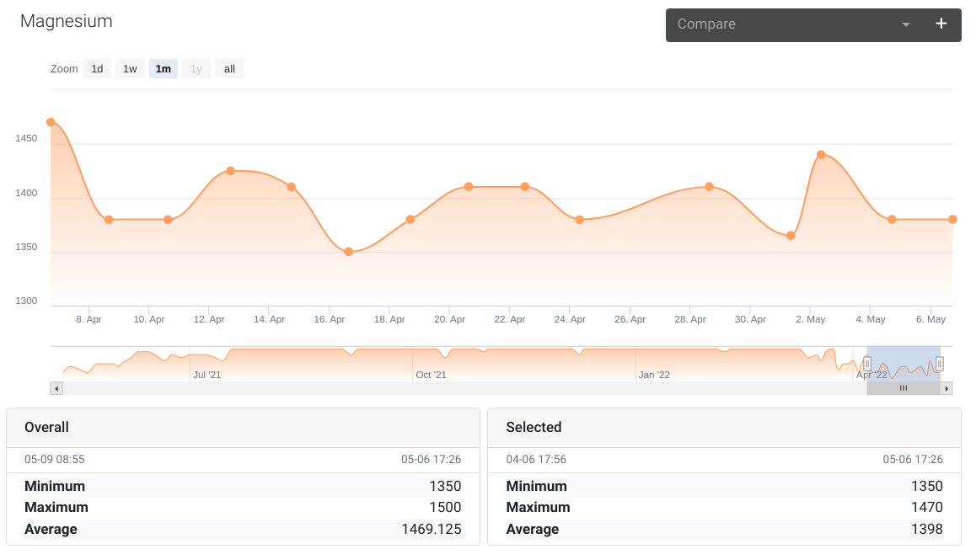
Task: Click the Overall panel's Minimum value 1350
Action: click(x=445, y=487)
